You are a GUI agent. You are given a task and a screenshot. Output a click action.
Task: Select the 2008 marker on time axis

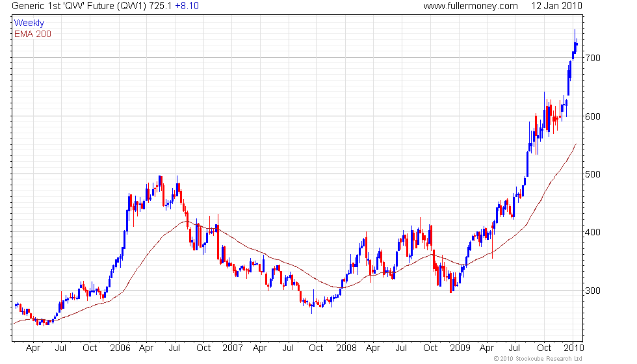click(x=346, y=347)
